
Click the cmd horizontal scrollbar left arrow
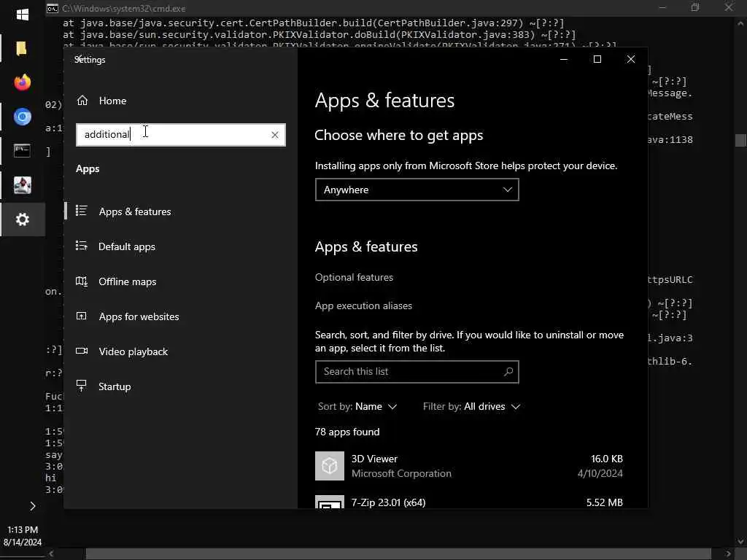(x=51, y=553)
